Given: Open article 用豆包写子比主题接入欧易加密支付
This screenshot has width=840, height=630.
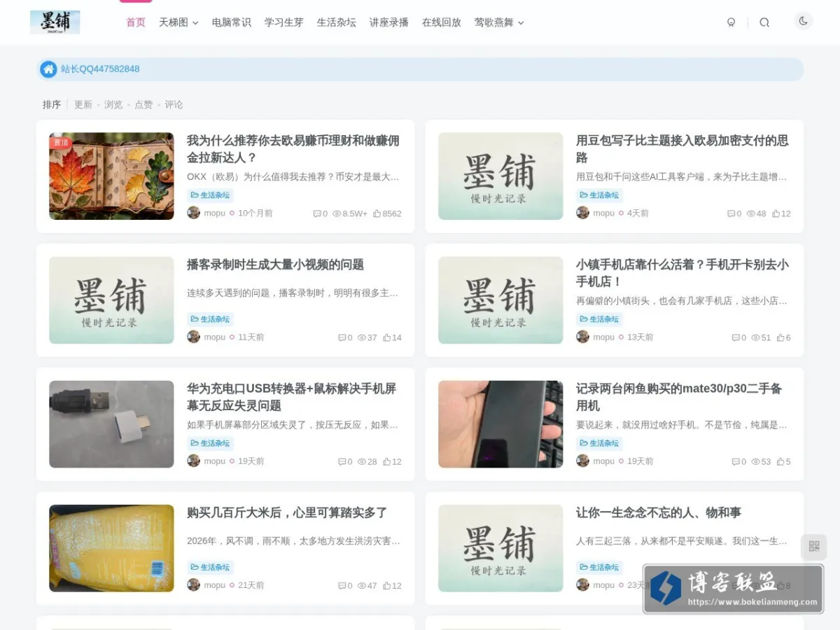Looking at the screenshot, I should 682,149.
